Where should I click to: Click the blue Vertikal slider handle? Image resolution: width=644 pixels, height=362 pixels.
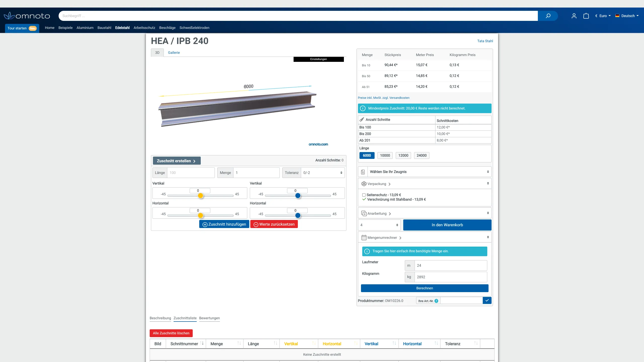[298, 196]
